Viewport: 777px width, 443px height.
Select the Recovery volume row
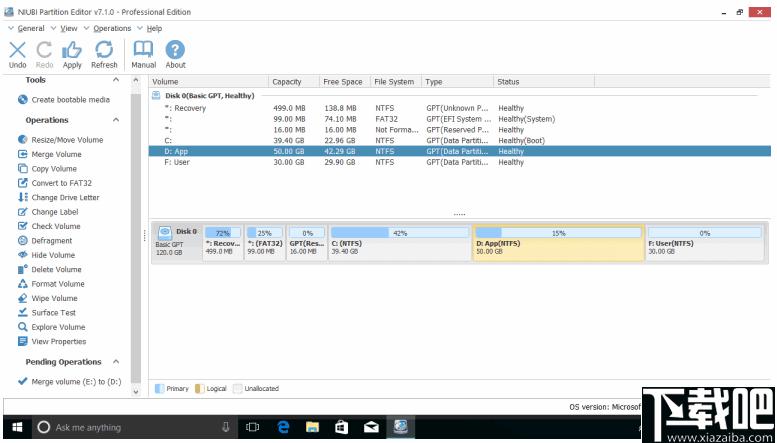click(x=460, y=108)
